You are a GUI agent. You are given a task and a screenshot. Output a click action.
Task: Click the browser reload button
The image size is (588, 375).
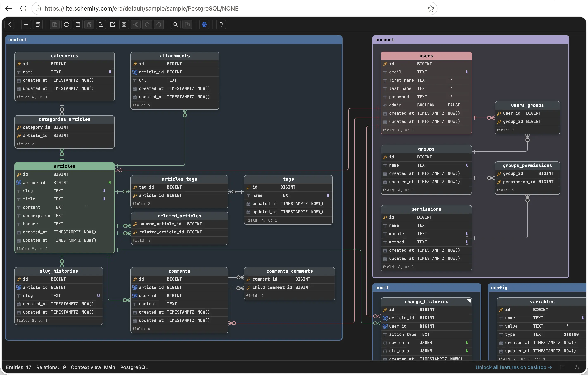pos(24,8)
